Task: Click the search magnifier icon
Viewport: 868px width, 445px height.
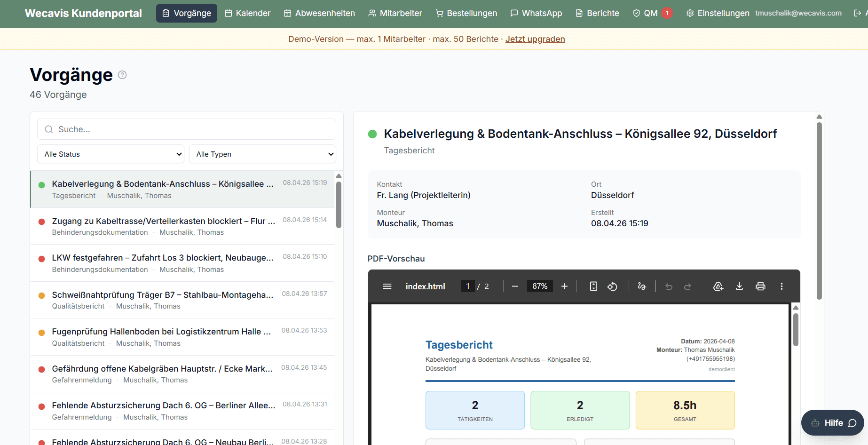Action: [49, 129]
